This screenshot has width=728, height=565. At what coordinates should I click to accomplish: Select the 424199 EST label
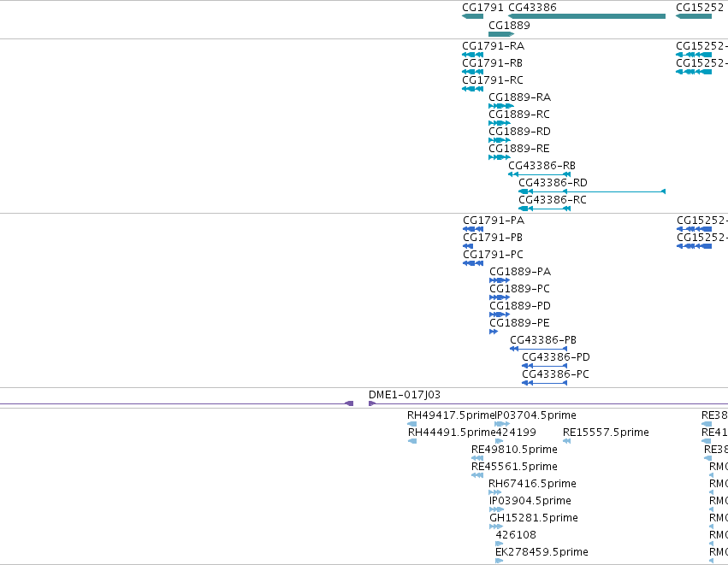pyautogui.click(x=516, y=433)
